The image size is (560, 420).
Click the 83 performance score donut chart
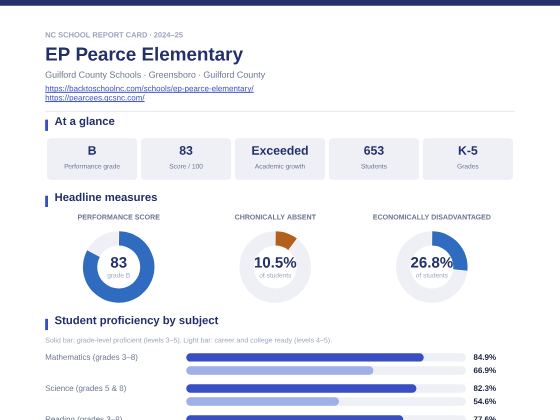point(119,267)
